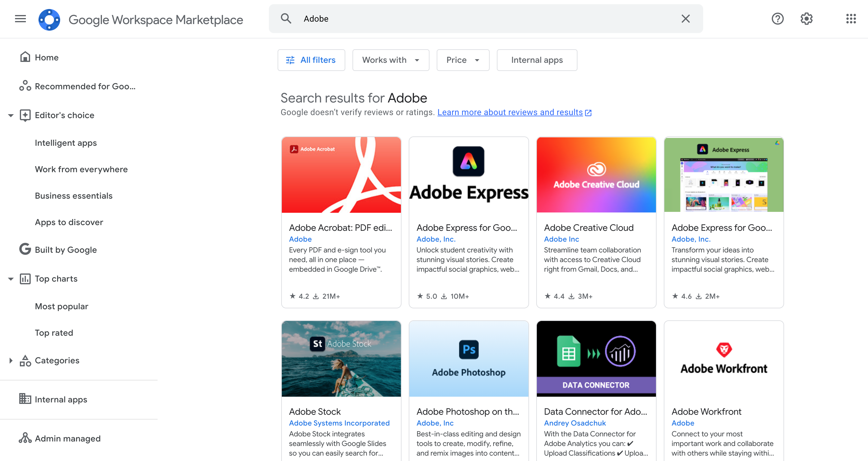868x461 pixels.
Task: Clear the Adobe search query
Action: point(685,19)
